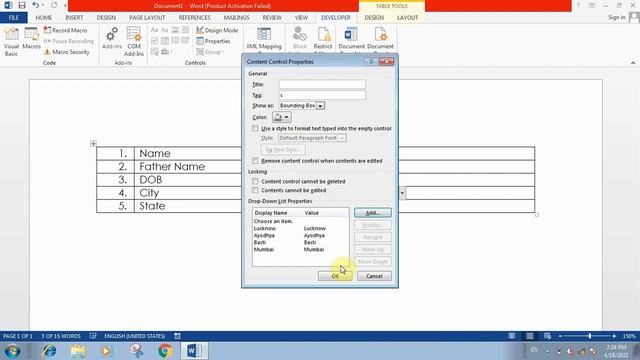Check contents cannot be edited

coord(255,190)
